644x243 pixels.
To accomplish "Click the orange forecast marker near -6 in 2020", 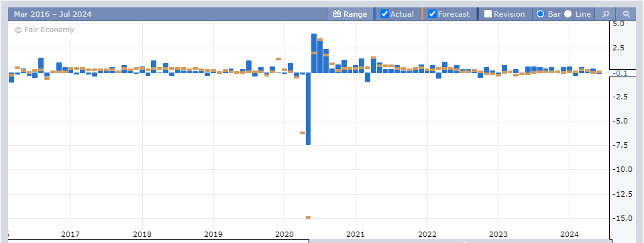I will (x=303, y=133).
